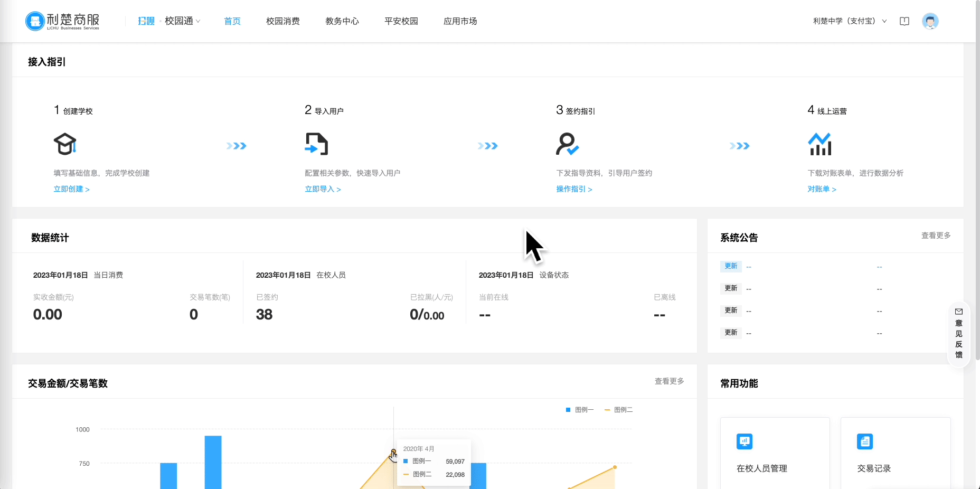Click the 填写基础信息，完成学校创建 description
The image size is (980, 489).
pyautogui.click(x=101, y=173)
